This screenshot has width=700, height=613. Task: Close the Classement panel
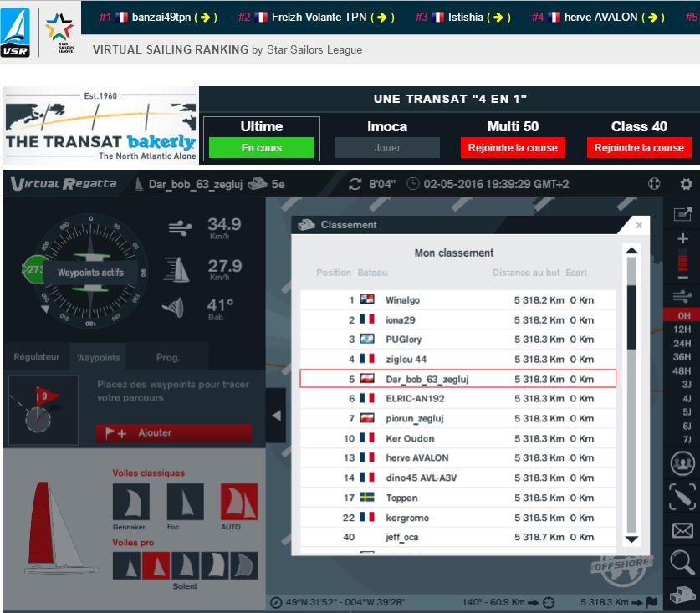coord(639,225)
